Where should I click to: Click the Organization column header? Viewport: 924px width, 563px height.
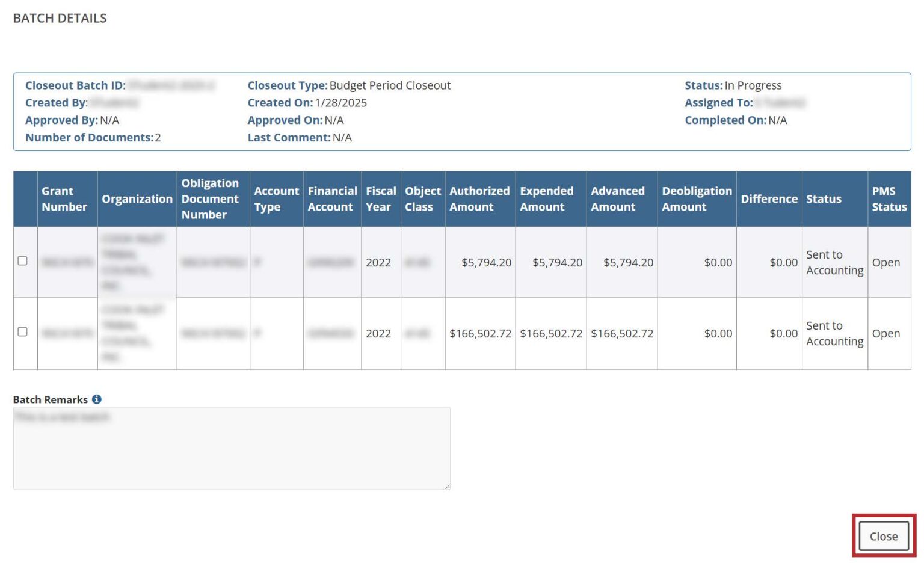137,199
